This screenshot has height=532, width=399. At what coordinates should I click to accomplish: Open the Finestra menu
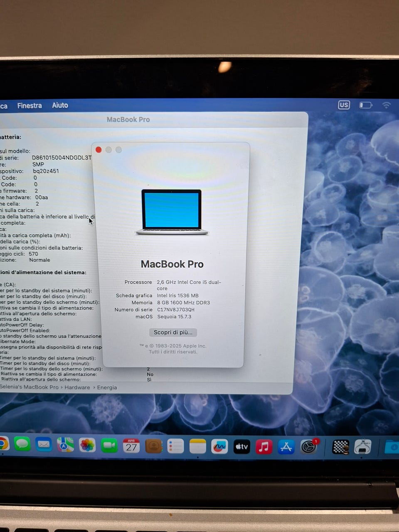point(30,106)
